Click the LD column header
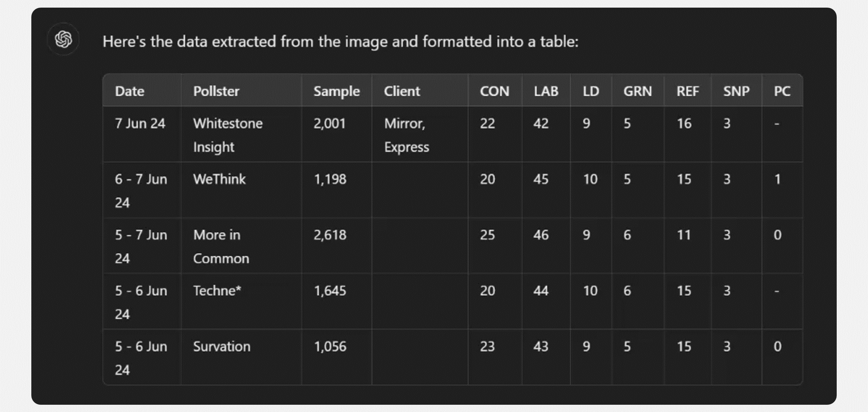 590,91
